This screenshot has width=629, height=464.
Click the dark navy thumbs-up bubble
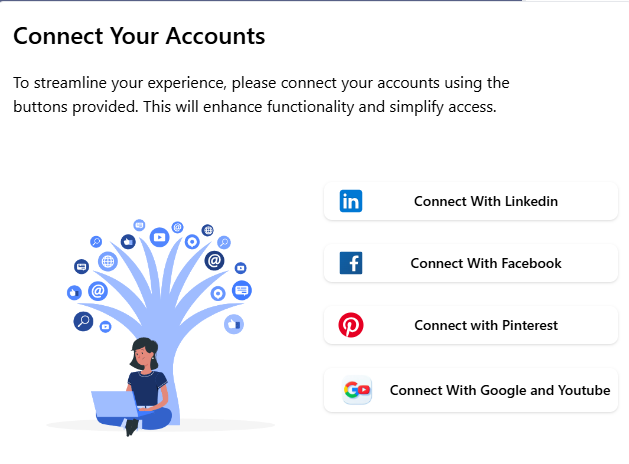click(x=128, y=242)
